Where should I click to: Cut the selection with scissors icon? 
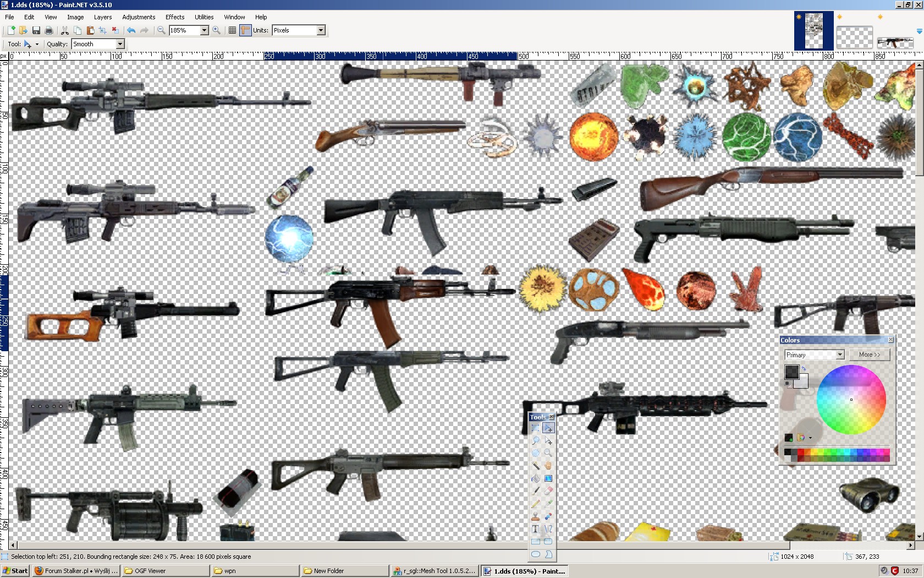pyautogui.click(x=65, y=30)
